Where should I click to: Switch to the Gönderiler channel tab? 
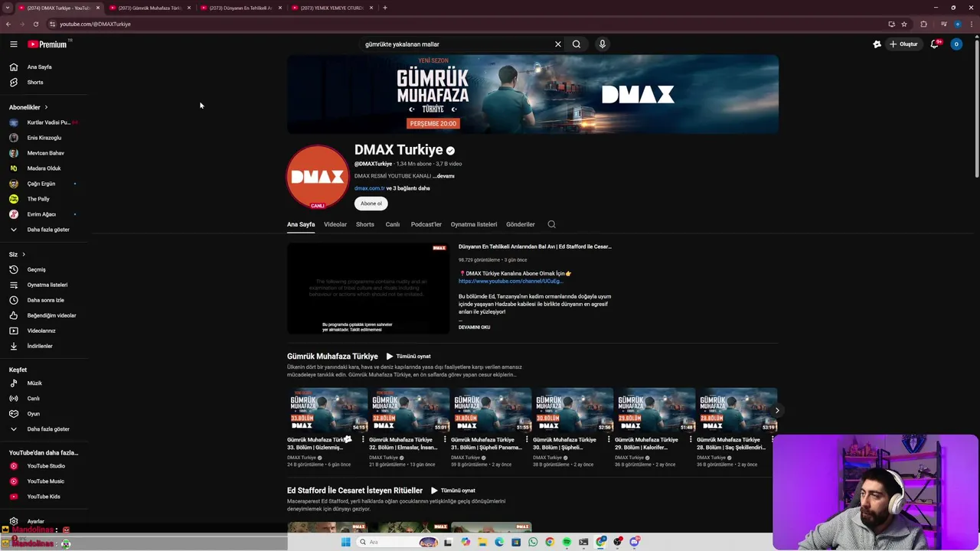[521, 224]
